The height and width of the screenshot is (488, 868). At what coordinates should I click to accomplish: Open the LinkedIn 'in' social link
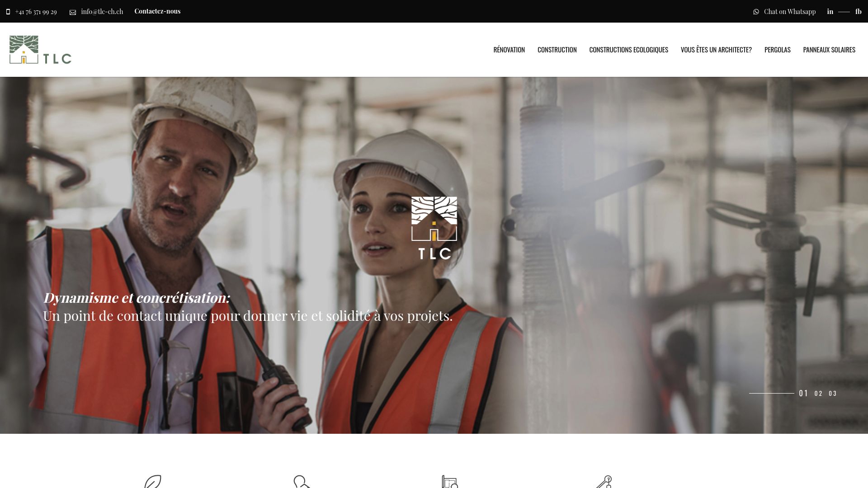pos(830,11)
